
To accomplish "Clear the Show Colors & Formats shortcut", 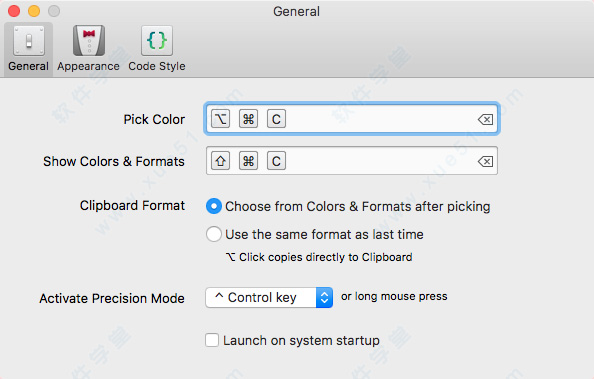I will click(x=485, y=161).
